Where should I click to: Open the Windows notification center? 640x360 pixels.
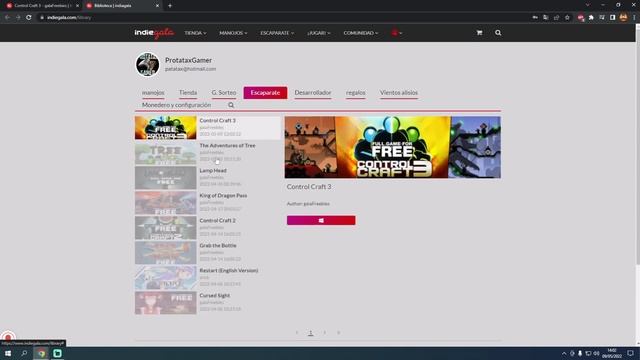(631, 353)
